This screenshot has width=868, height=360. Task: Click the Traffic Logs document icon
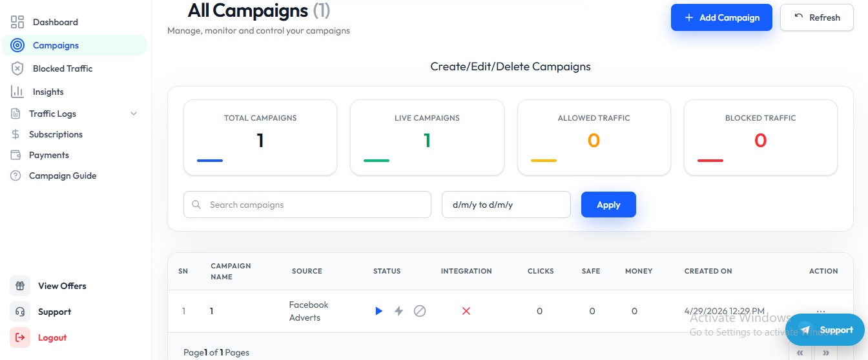15,114
